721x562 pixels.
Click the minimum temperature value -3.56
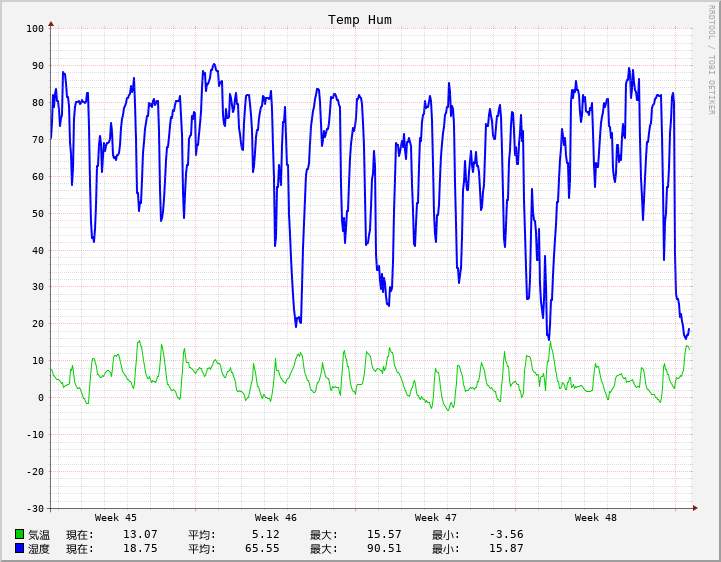click(x=506, y=535)
